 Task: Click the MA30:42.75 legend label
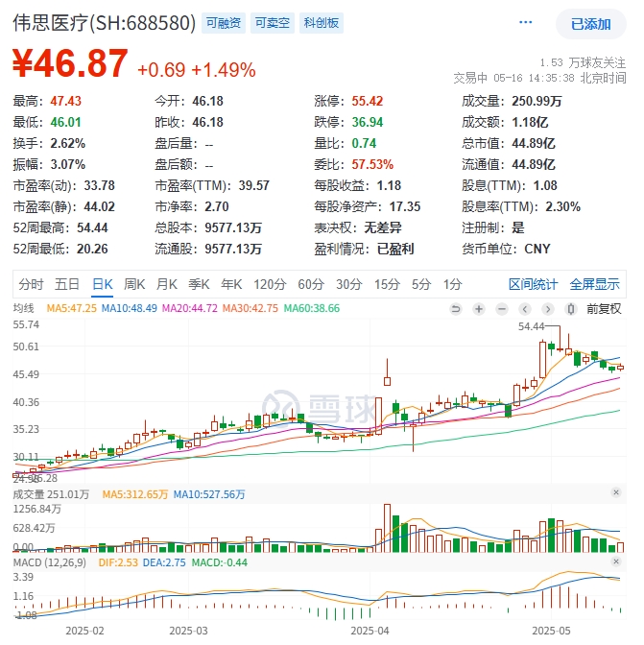click(x=250, y=308)
